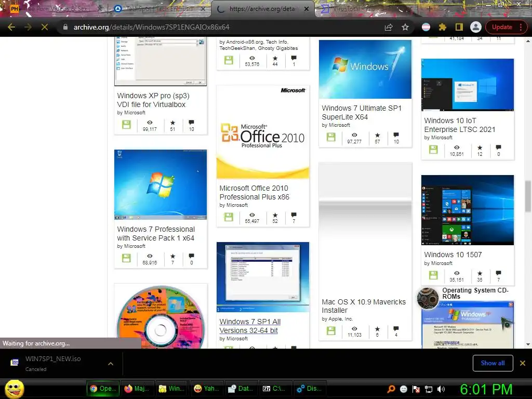
Task: Click the Windows 7 installer screenshot thumbnail
Action: (263, 277)
